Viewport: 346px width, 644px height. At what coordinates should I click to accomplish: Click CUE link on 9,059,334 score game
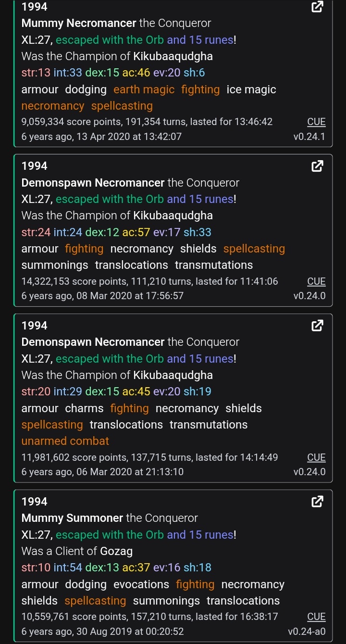pos(316,122)
